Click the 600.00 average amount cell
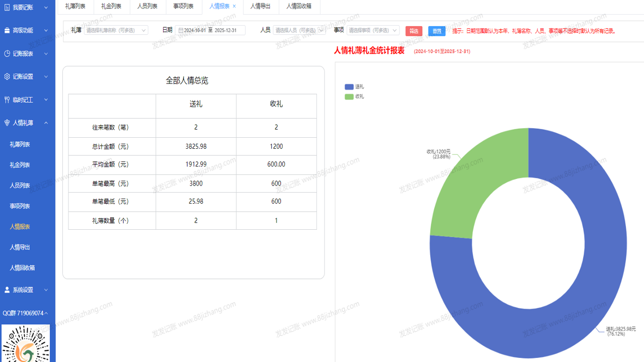Screen dimensions: 644x362 (x=276, y=165)
